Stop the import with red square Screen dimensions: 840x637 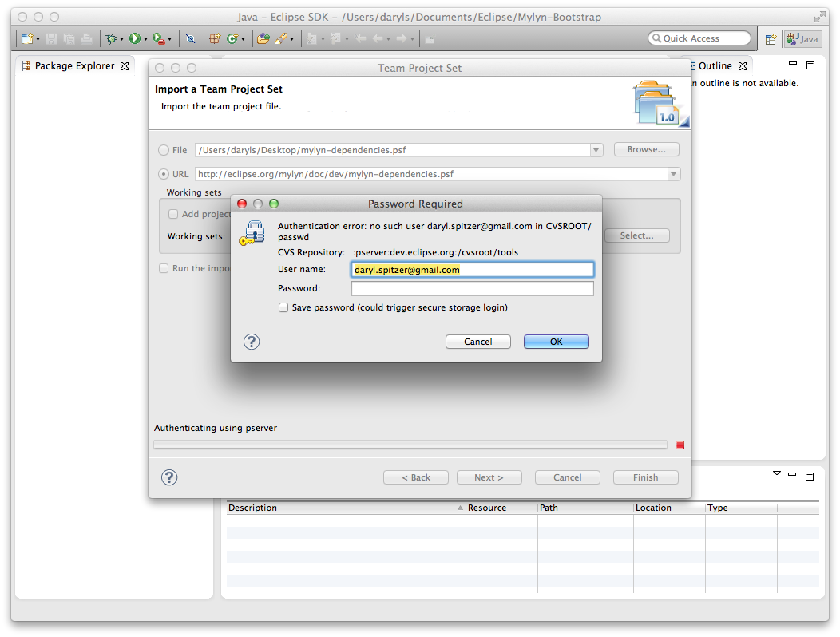(x=680, y=445)
